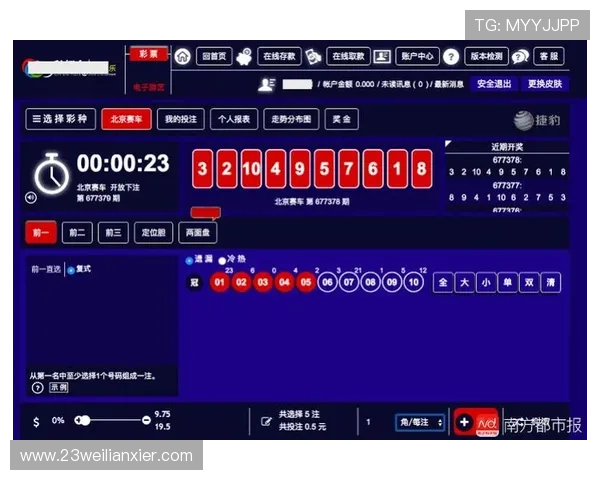Click the home icon in top navigation
Image resolution: width=600 pixels, height=480 pixels.
(182, 57)
